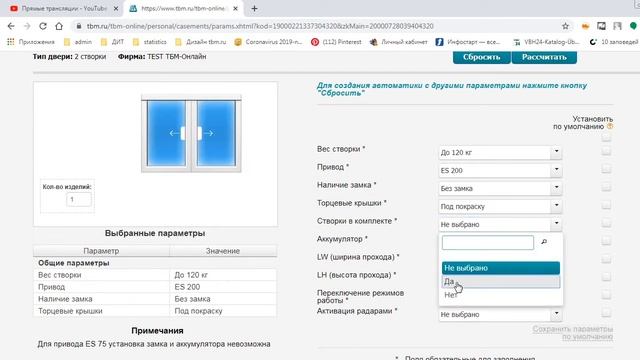Check default box for Привод
The image size is (640, 360).
click(x=606, y=169)
